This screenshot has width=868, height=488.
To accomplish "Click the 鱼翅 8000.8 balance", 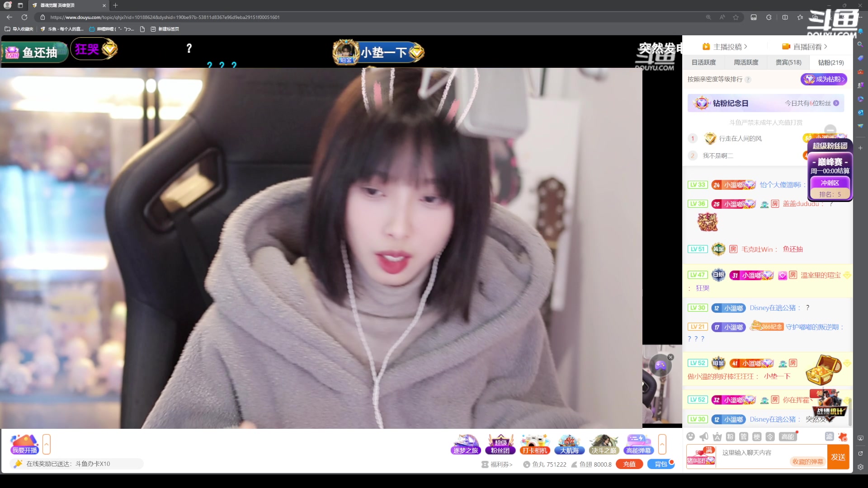I will (591, 464).
